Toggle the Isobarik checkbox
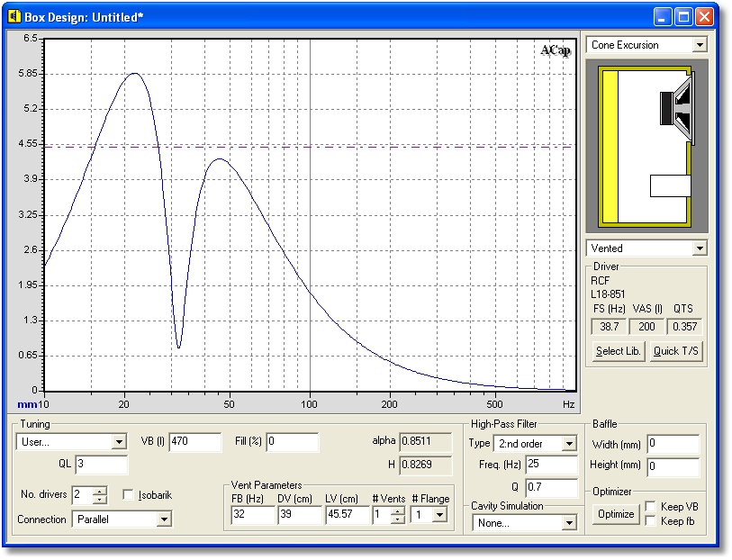The width and height of the screenshot is (732, 560). coord(128,494)
